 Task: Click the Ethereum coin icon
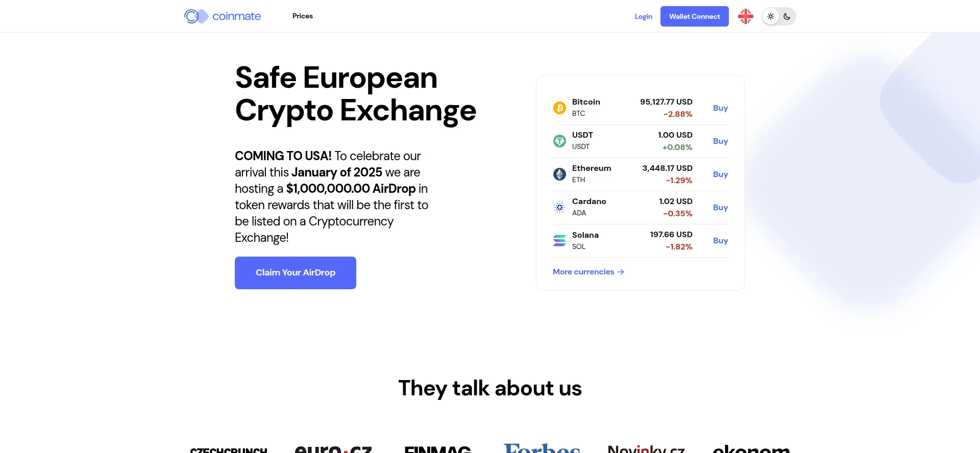[x=559, y=174]
